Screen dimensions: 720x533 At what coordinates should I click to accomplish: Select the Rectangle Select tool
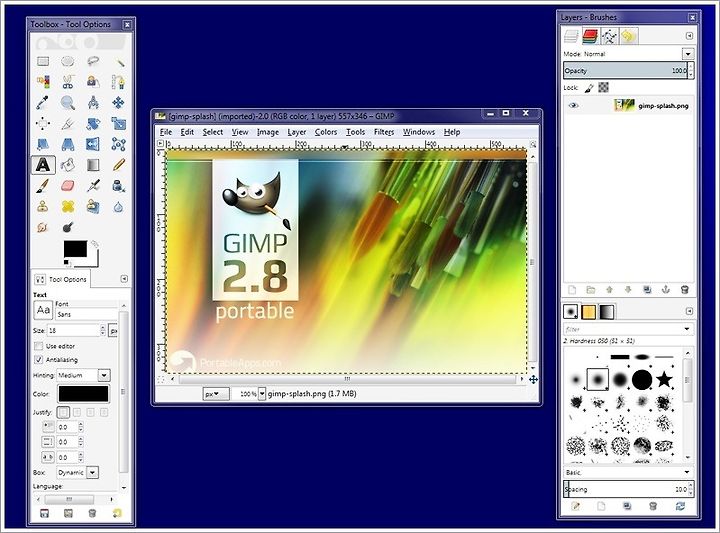tap(43, 61)
